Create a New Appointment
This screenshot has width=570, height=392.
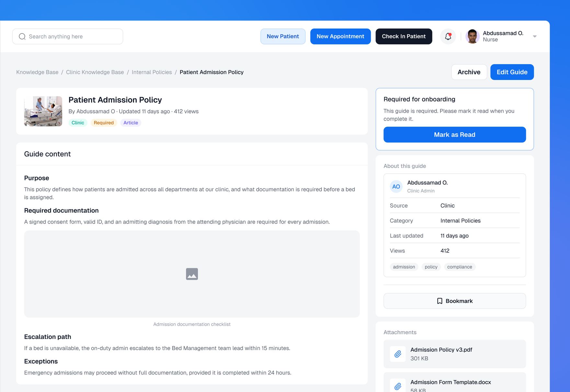[x=340, y=36]
